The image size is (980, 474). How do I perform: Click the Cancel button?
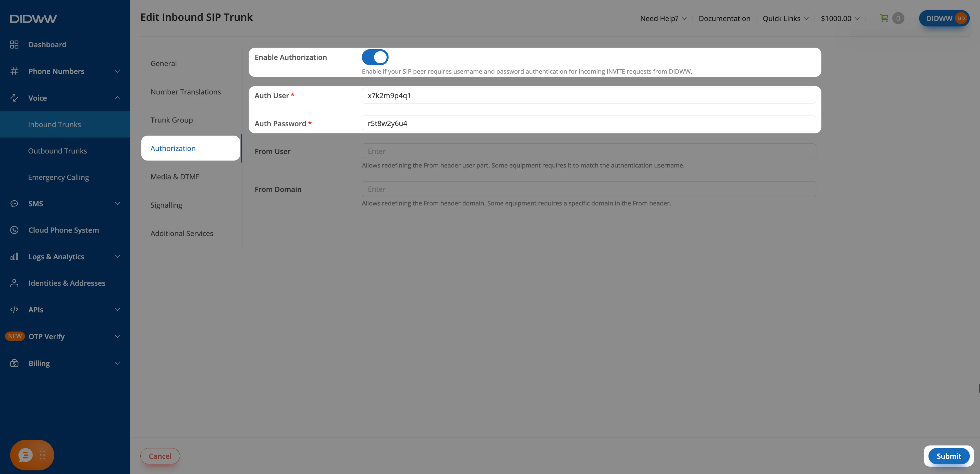[160, 456]
